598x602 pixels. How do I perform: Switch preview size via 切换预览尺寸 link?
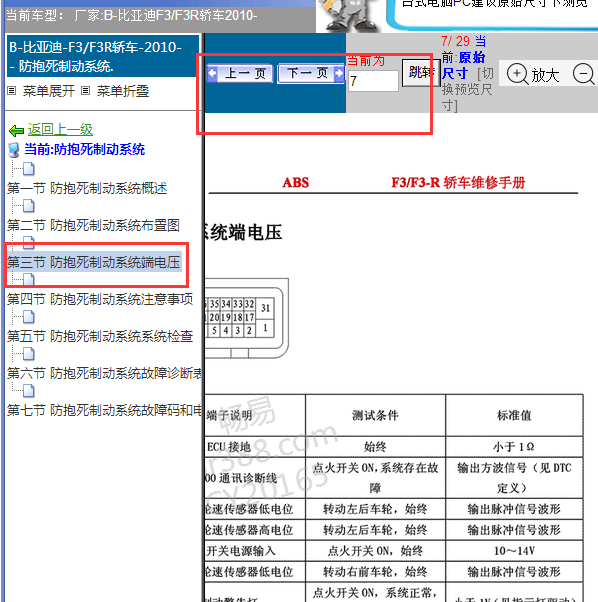click(467, 89)
